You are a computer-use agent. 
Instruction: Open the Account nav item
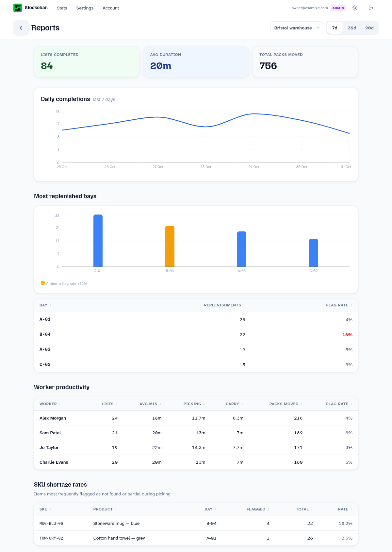coord(111,8)
